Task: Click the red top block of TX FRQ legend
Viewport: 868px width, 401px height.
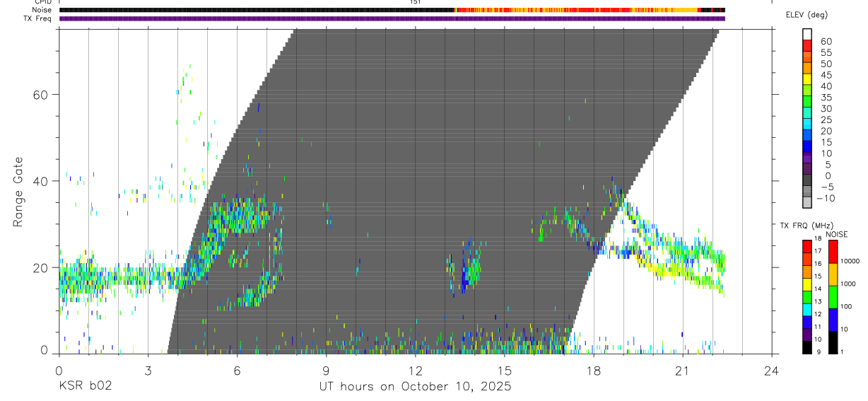Action: point(807,247)
